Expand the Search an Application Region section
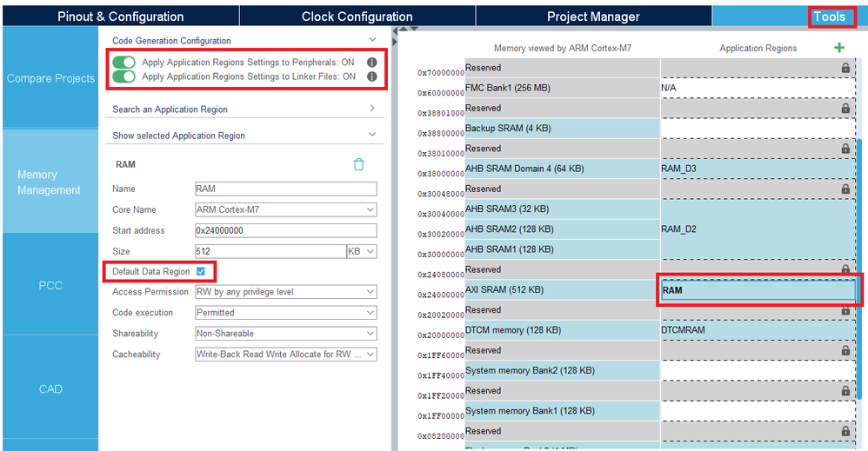This screenshot has width=868, height=451. (372, 109)
